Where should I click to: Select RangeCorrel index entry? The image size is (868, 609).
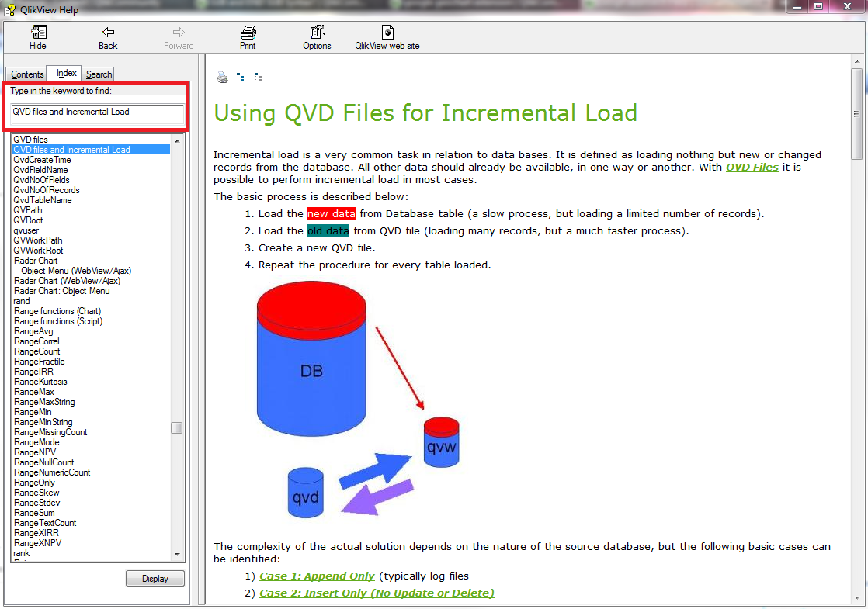tap(36, 341)
